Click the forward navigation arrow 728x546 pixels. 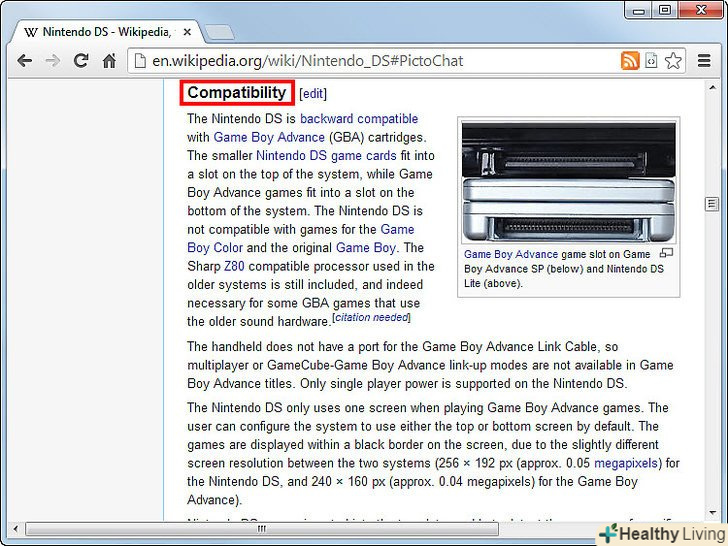click(52, 61)
